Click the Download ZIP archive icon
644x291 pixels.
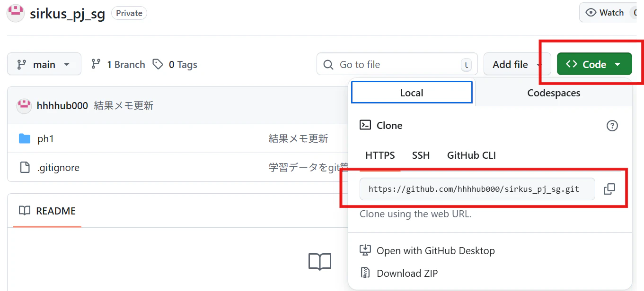point(365,273)
